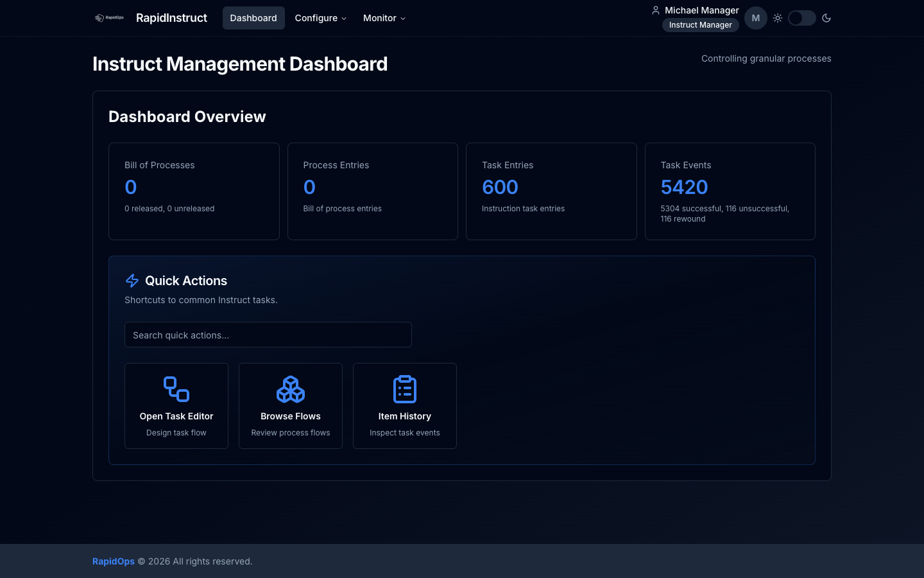Image resolution: width=924 pixels, height=578 pixels.
Task: Select Browse Flows quick action
Action: point(291,406)
